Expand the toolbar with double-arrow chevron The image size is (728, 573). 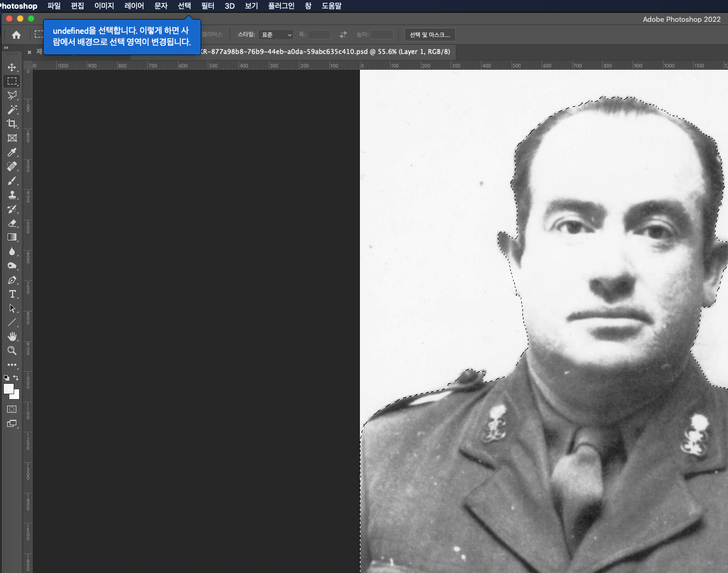tap(6, 48)
